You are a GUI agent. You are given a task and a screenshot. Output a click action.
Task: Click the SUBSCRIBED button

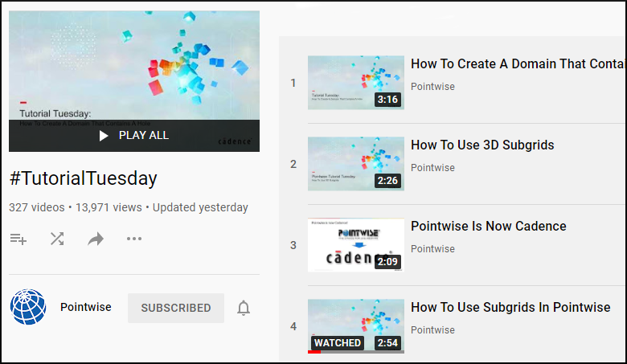[x=176, y=308]
